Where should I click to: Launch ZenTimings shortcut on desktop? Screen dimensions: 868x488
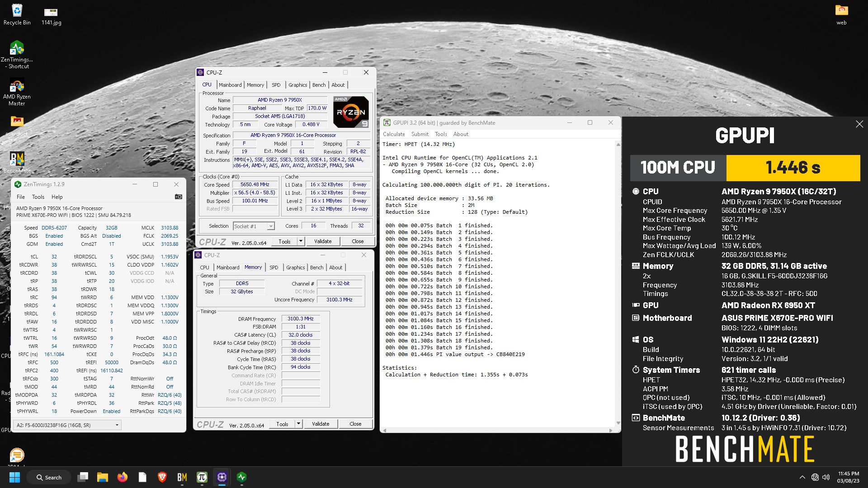tap(17, 55)
